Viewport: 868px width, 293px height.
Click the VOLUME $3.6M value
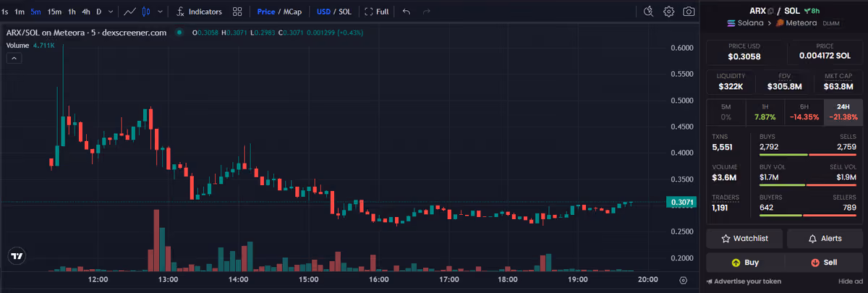point(725,177)
